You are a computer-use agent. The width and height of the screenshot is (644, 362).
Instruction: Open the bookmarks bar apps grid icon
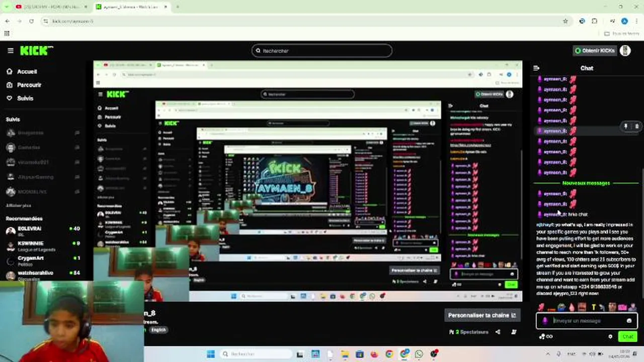tap(7, 33)
